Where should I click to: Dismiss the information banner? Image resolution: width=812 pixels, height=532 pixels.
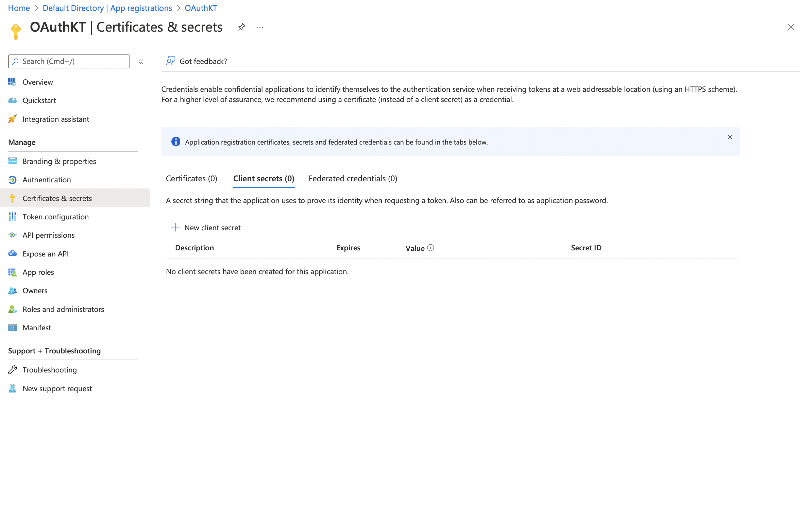point(730,137)
